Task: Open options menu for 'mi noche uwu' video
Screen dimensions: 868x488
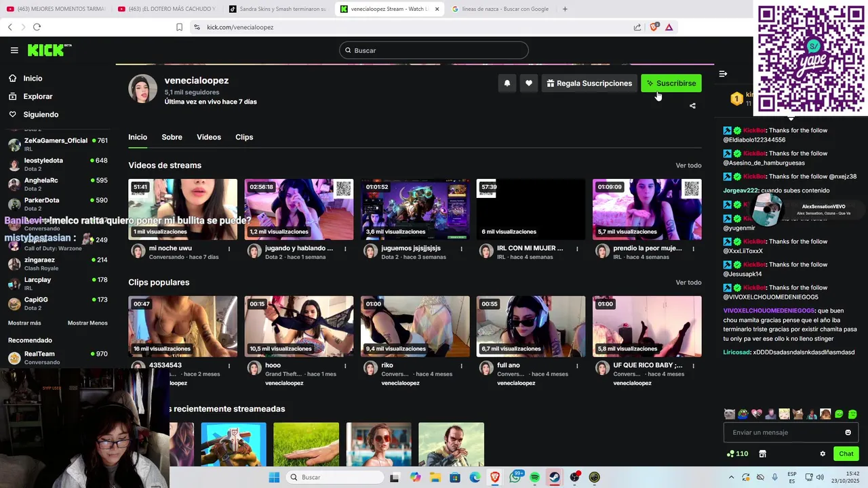Action: click(x=229, y=249)
